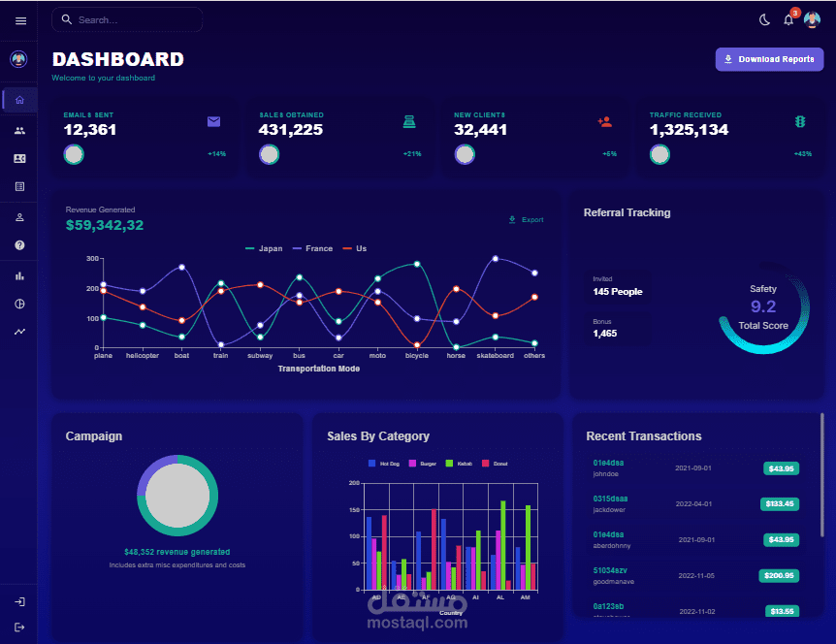Toggle the Hot Dog legend swatch
This screenshot has height=644, width=836.
(371, 464)
